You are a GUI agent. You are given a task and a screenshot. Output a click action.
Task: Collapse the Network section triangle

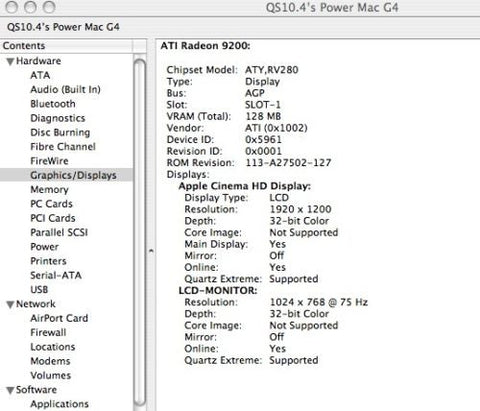10,305
